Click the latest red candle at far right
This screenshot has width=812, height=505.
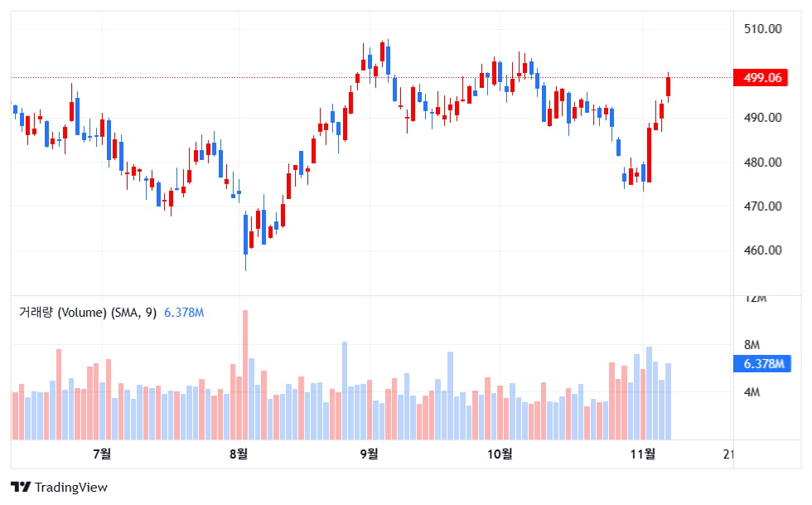click(x=668, y=87)
